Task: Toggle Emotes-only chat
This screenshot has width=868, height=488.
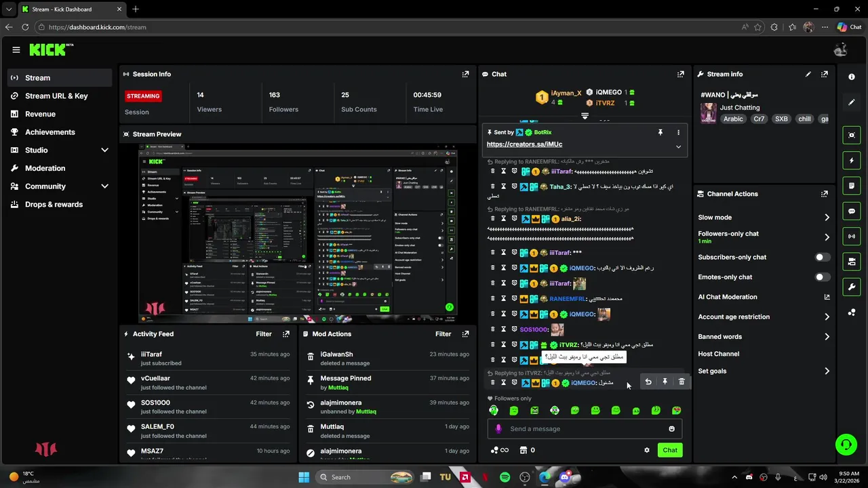Action: point(822,277)
